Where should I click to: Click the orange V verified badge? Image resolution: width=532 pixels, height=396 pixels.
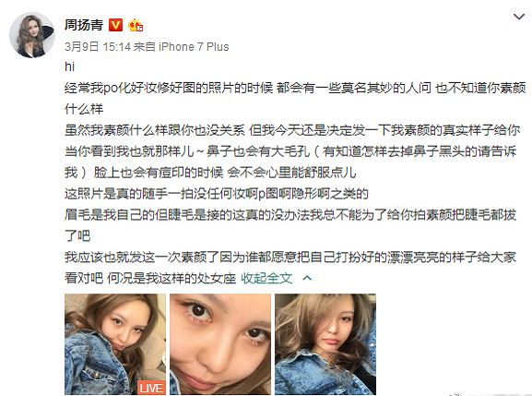[x=115, y=25]
